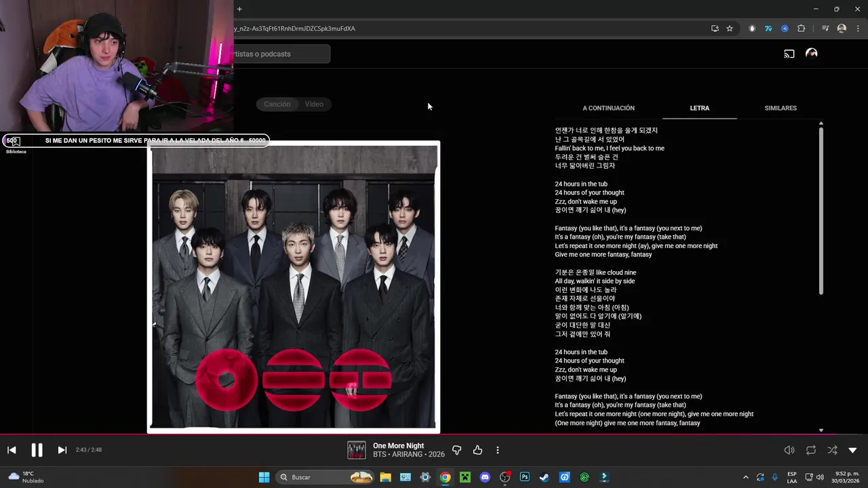Screen dimensions: 868x488
Task: Click the cast to device icon
Action: 789,54
